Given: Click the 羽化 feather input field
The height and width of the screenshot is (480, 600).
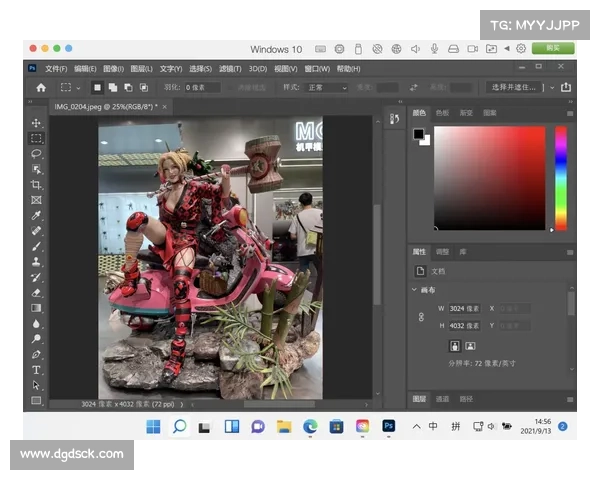Looking at the screenshot, I should (x=202, y=88).
